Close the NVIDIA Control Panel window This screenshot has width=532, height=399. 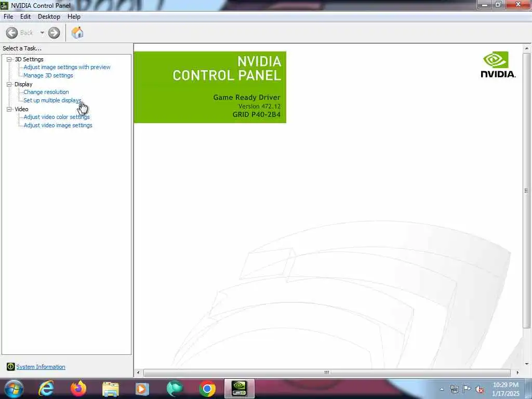pos(518,5)
